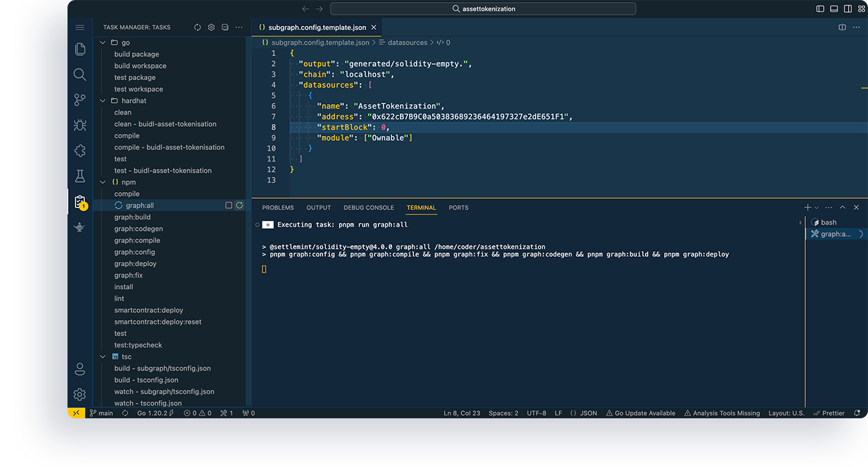Open the Explorer view in activity bar
868x467 pixels.
79,49
